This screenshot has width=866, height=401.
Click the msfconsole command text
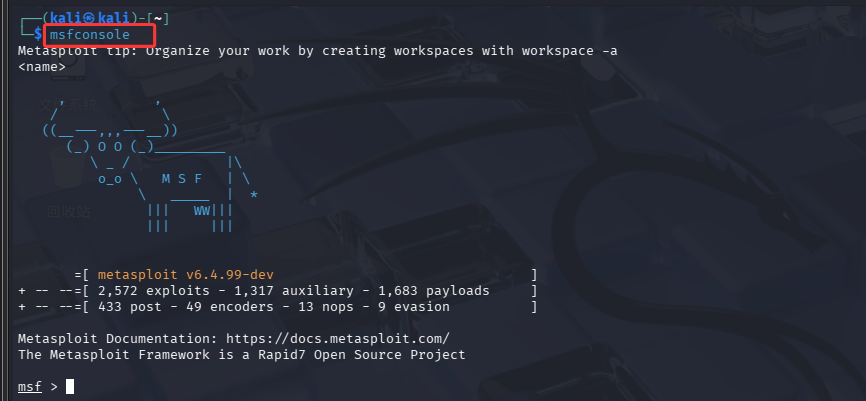click(x=89, y=35)
